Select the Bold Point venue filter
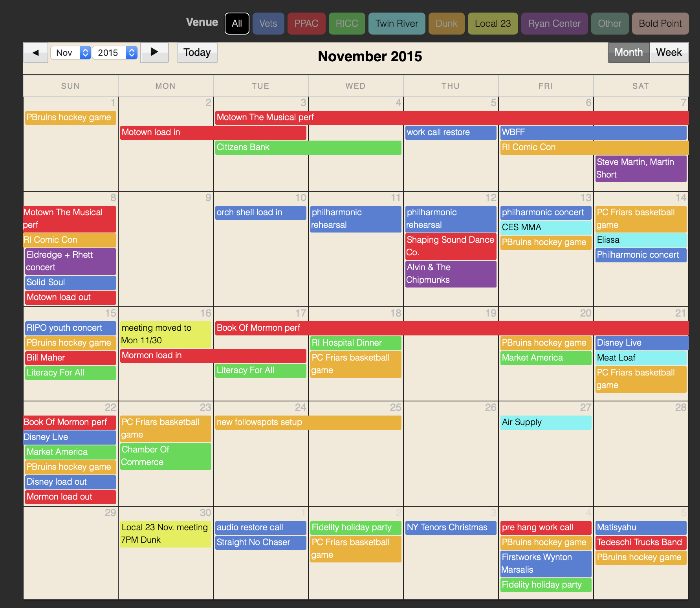 pos(660,24)
